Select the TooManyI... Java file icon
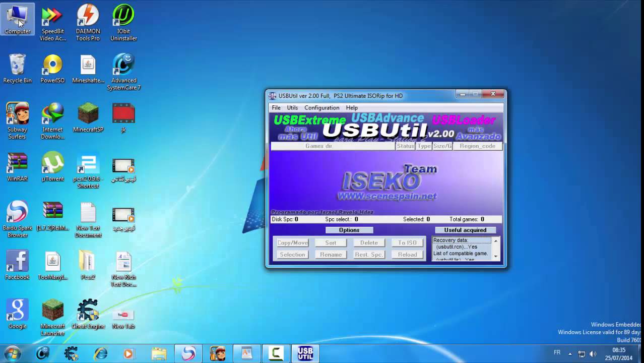This screenshot has height=363, width=644. [53, 265]
